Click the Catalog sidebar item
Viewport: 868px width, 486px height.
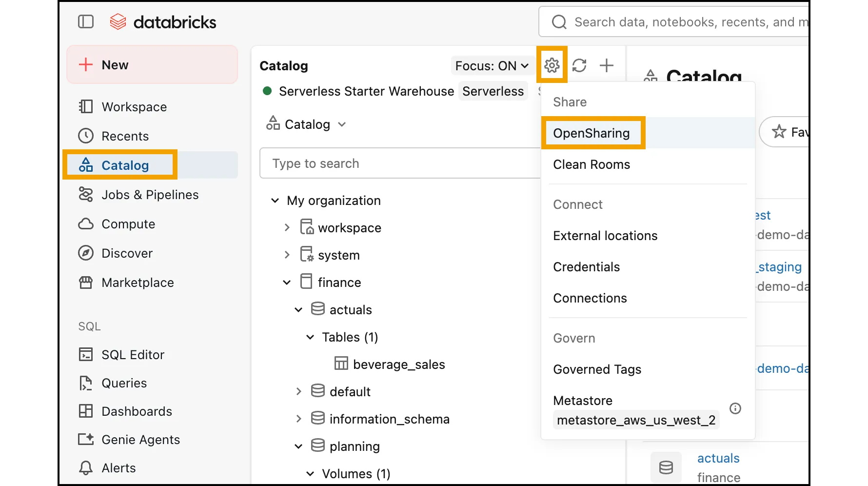click(152, 165)
